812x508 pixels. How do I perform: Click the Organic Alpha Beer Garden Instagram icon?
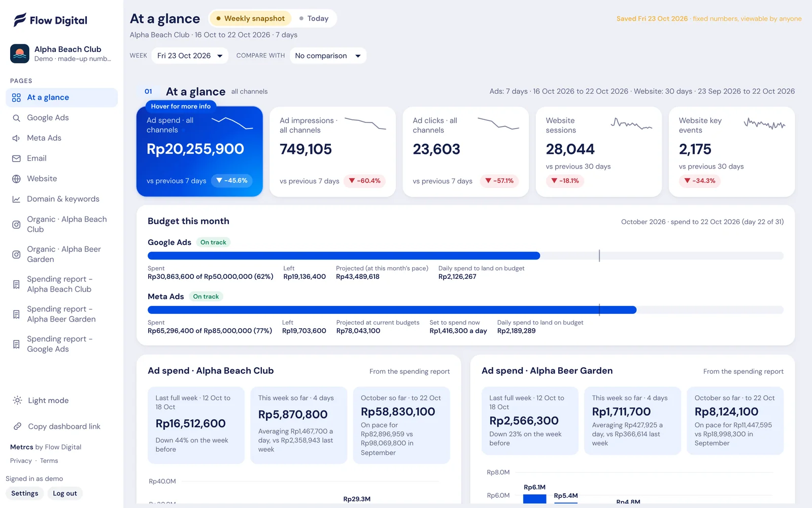point(16,255)
